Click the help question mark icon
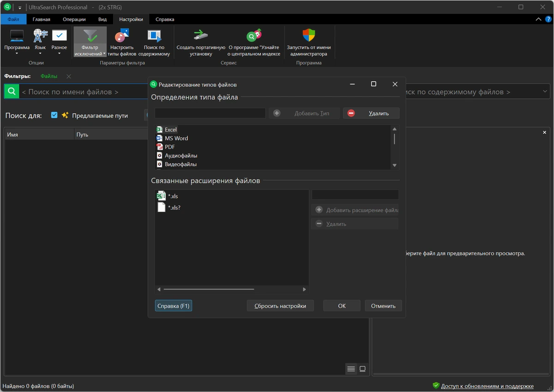Screen dimensions: 554x392 pos(548,19)
